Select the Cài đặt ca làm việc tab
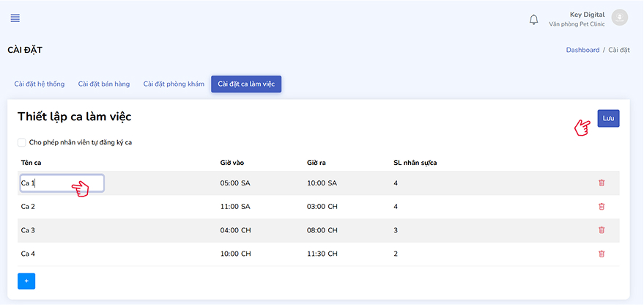Screen dimensions: 644x305 tap(246, 84)
